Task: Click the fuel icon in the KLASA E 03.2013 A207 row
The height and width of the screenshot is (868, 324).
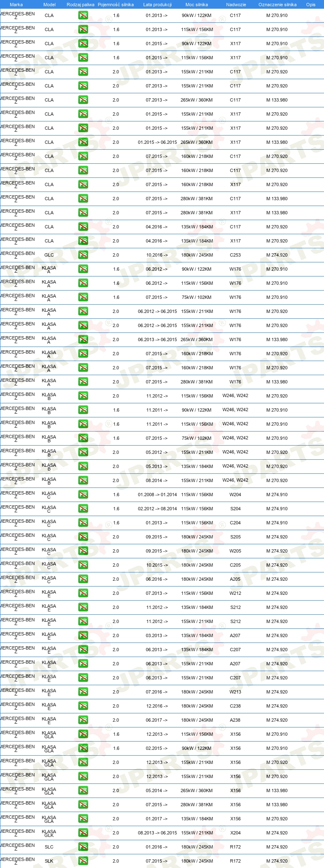Action: 83,635
